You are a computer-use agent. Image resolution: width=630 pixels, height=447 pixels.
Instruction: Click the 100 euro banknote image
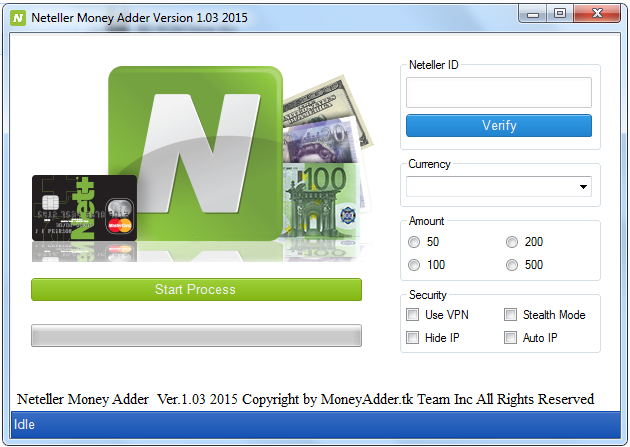coord(321,200)
